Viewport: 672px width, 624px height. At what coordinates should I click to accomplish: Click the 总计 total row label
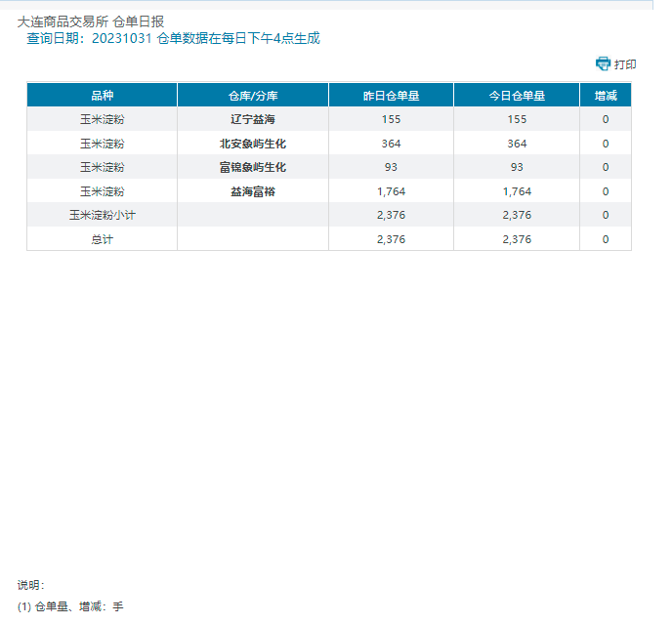pos(102,239)
